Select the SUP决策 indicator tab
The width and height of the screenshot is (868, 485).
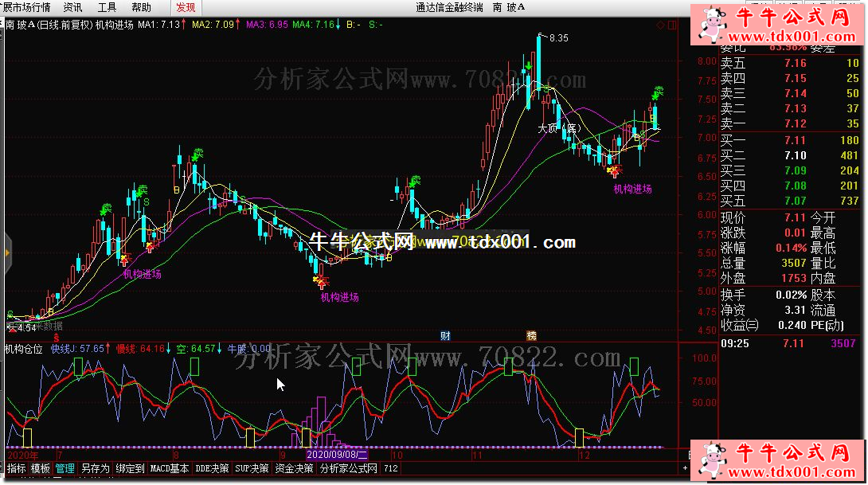tap(252, 468)
